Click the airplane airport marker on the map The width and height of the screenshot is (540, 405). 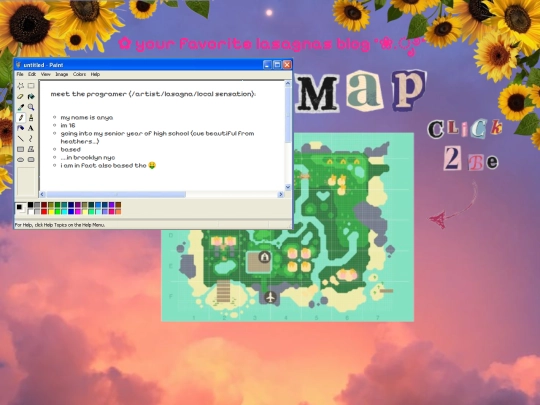pos(271,297)
